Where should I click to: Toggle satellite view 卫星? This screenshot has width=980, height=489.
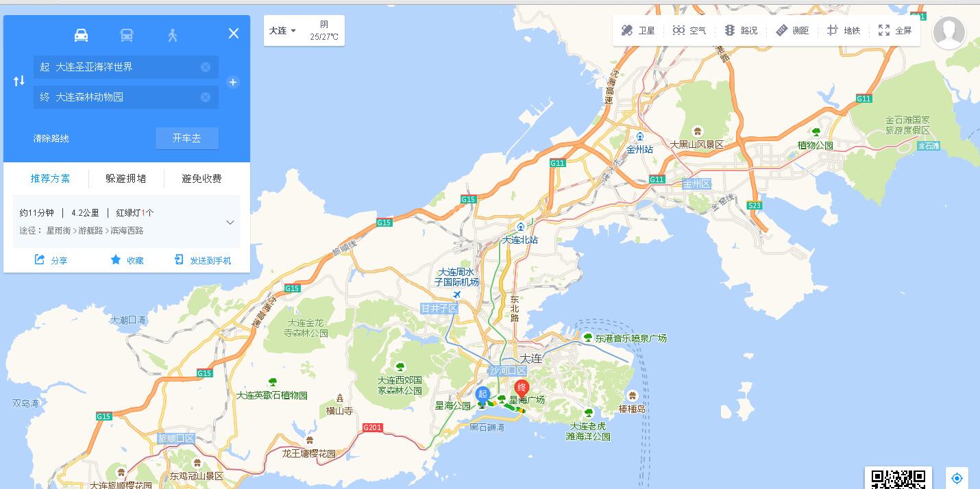pyautogui.click(x=637, y=31)
